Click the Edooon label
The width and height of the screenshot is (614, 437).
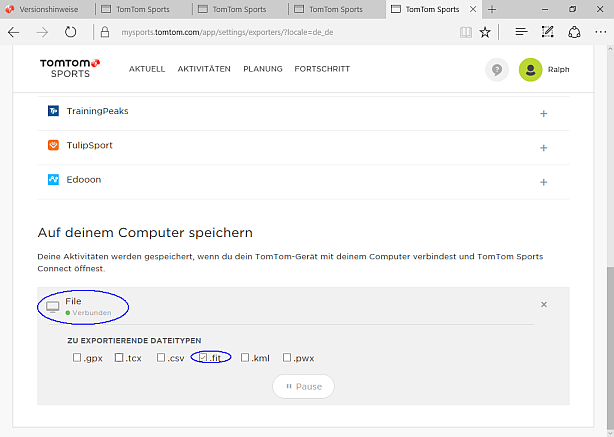click(x=84, y=180)
